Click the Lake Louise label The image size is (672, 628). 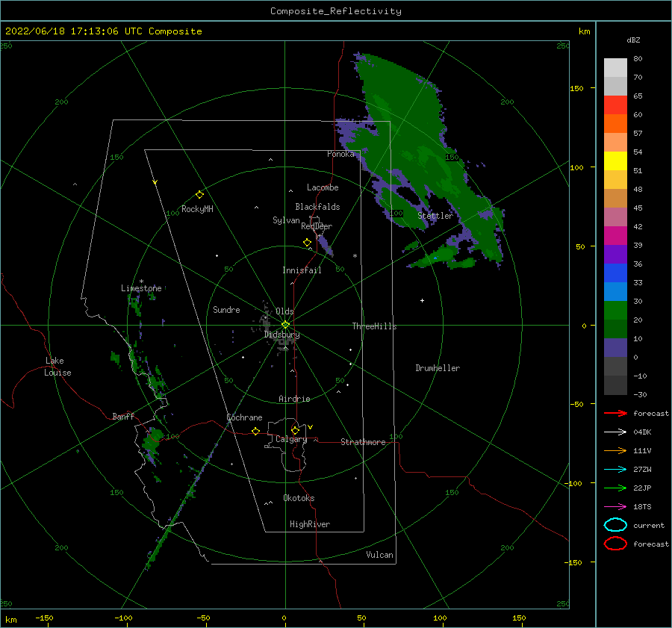pos(57,367)
